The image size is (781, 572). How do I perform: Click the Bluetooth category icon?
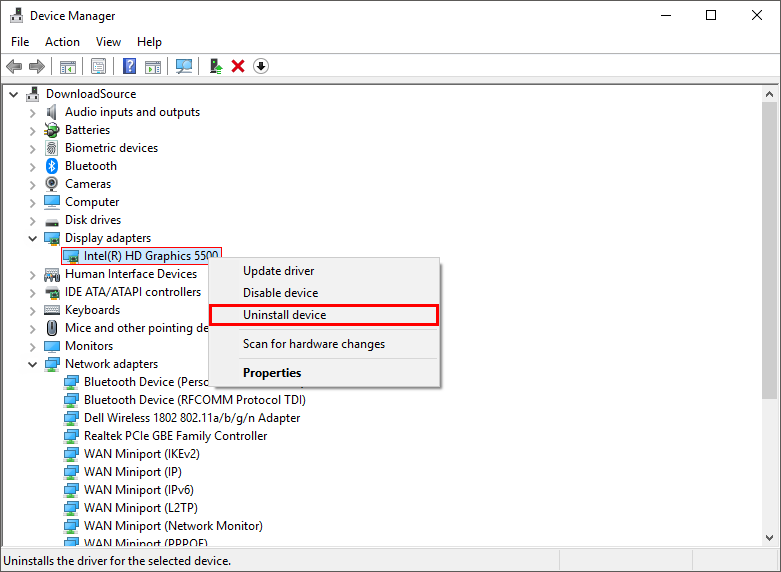(52, 166)
